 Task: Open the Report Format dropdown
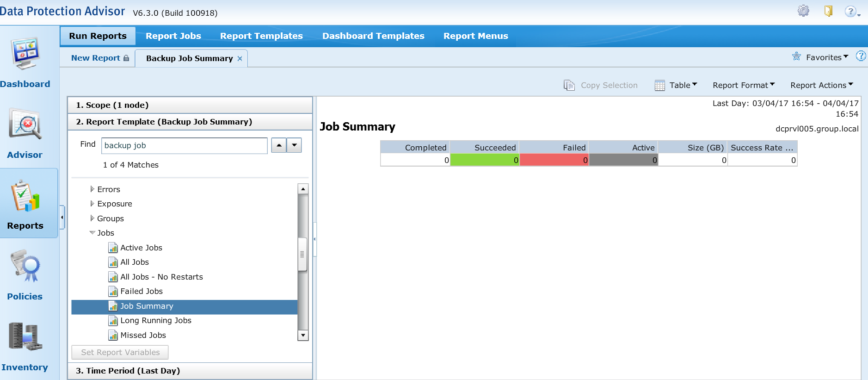[x=743, y=85]
